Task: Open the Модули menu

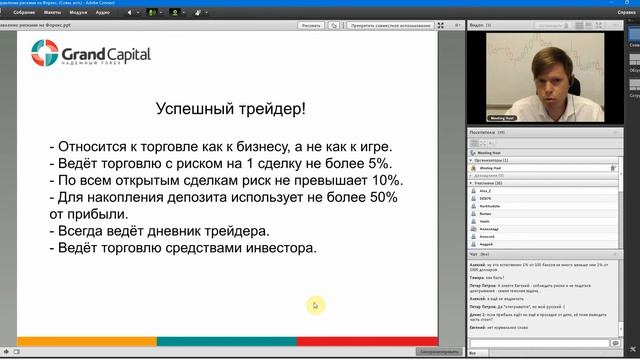Action: tap(78, 13)
